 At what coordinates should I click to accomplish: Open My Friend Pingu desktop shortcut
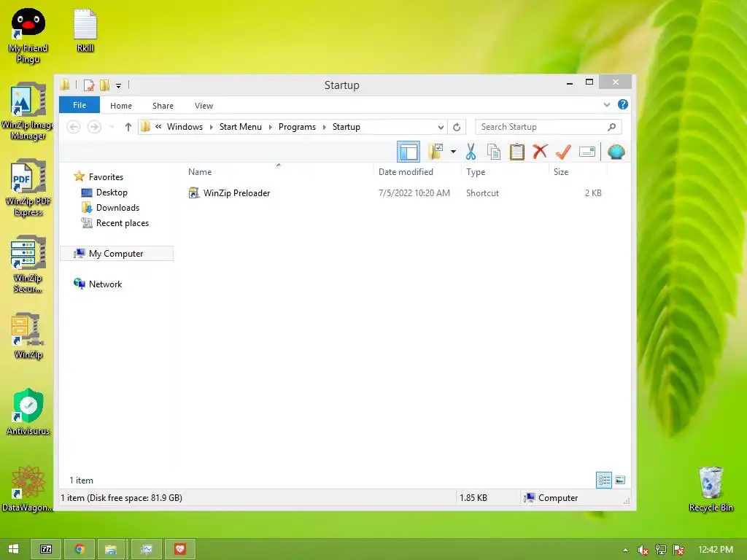pos(28,36)
